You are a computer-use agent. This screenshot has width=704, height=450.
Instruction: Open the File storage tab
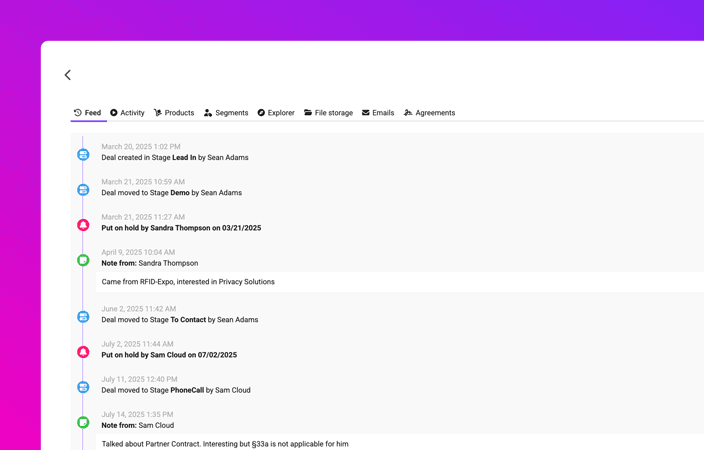tap(328, 113)
